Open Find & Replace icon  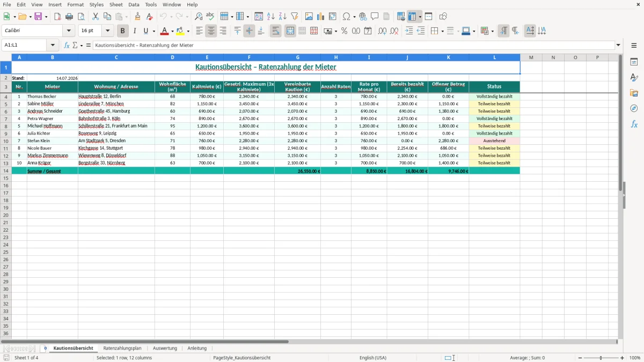click(x=199, y=17)
